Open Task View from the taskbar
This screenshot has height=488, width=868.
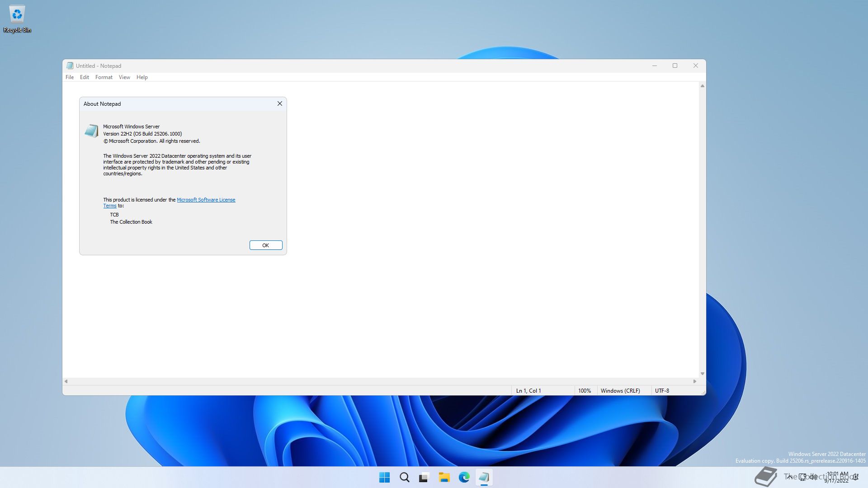(x=424, y=477)
